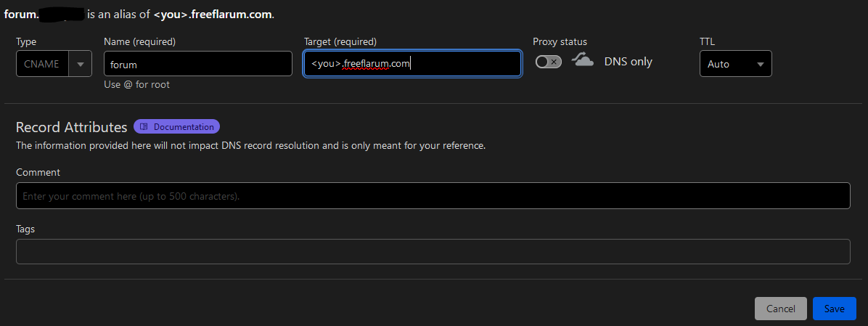Screen dimensions: 868x326
Task: Click the Proxy status label
Action: pos(560,42)
